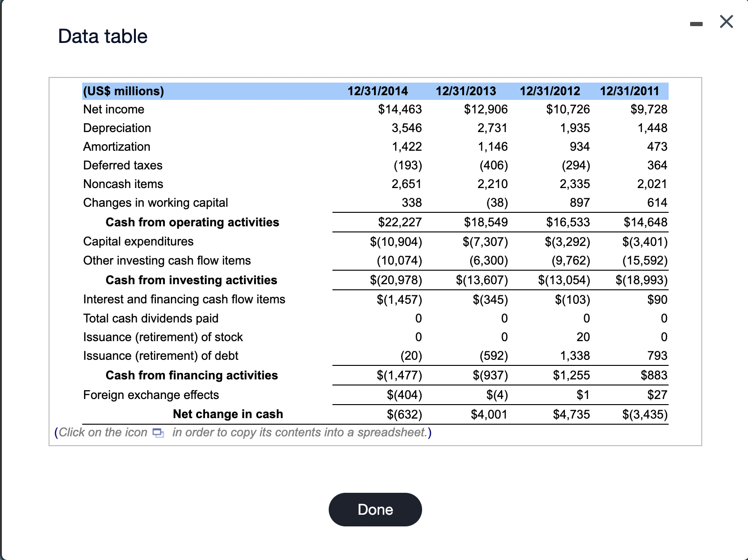
Task: Click the Net income row label
Action: point(113,109)
